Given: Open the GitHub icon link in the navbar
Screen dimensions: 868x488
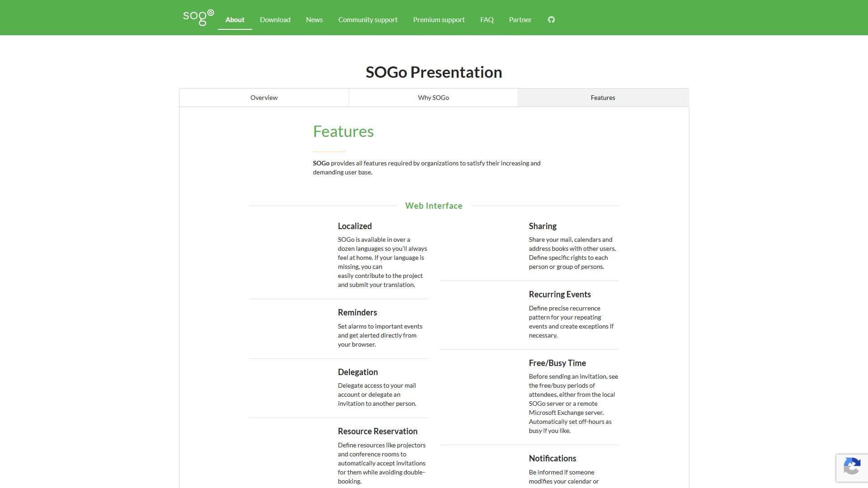Looking at the screenshot, I should click(x=551, y=19).
